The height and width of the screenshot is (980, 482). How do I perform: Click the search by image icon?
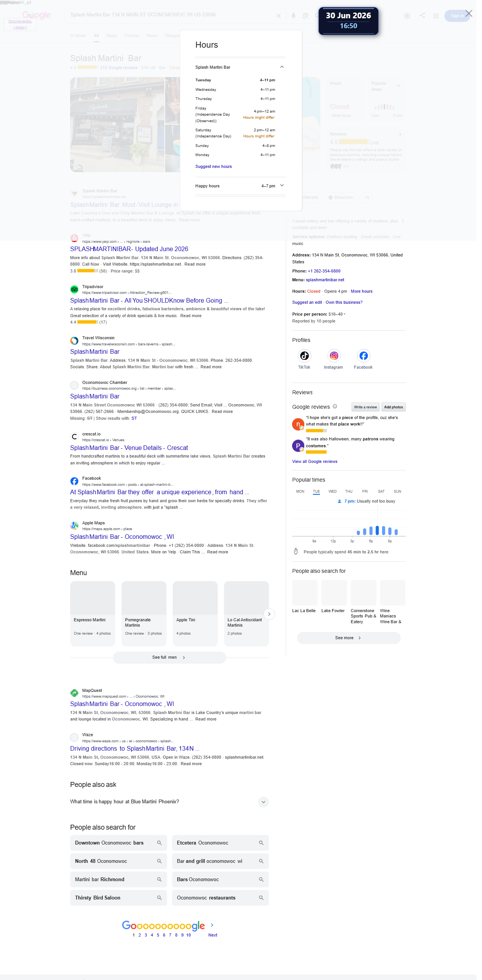point(305,16)
